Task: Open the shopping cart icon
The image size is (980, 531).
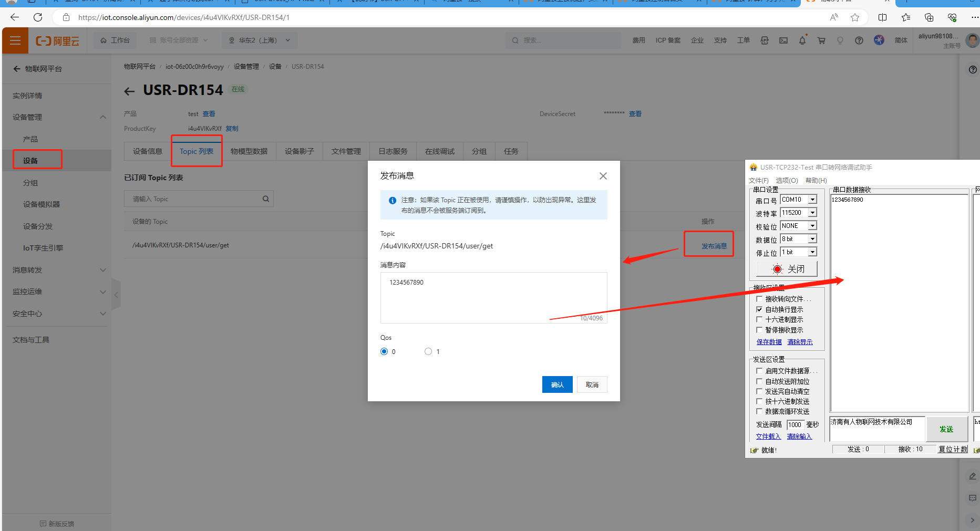Action: (821, 40)
